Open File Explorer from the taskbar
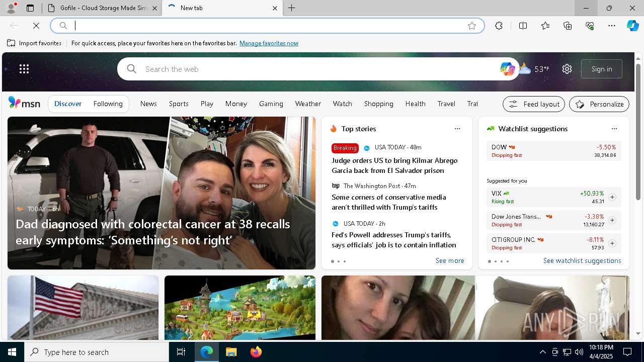The width and height of the screenshot is (644, 362). point(231,352)
